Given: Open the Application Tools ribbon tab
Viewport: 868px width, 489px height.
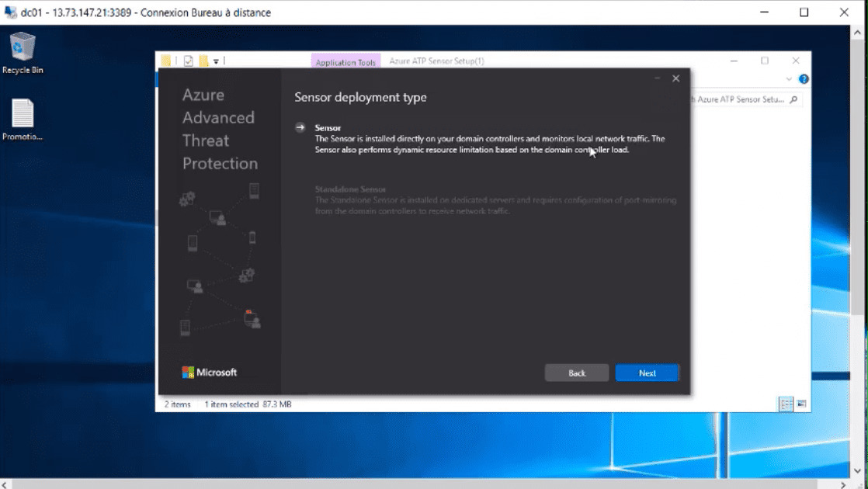Looking at the screenshot, I should [345, 62].
